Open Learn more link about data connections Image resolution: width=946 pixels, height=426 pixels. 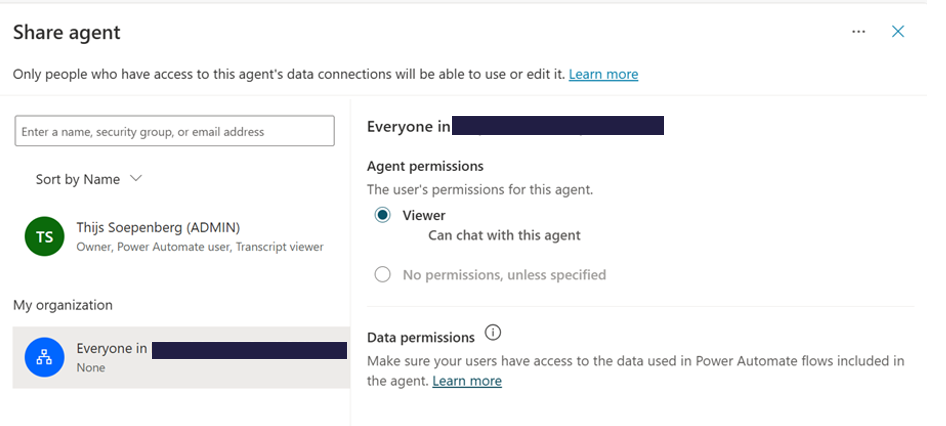(603, 74)
